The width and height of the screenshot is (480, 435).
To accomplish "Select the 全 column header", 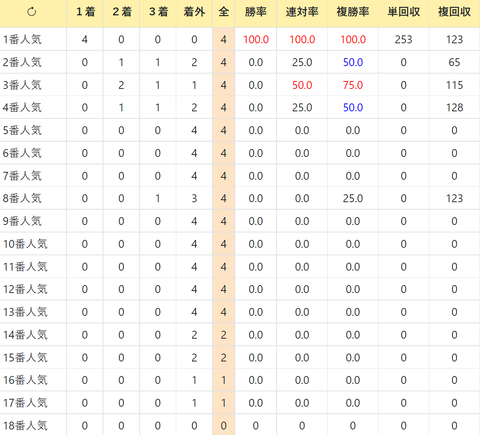I will click(224, 12).
